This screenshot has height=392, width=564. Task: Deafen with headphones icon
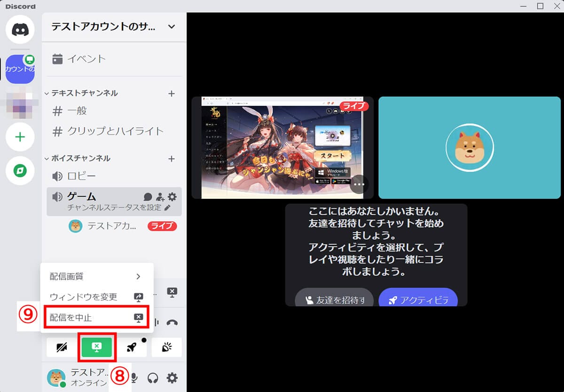pos(153,377)
